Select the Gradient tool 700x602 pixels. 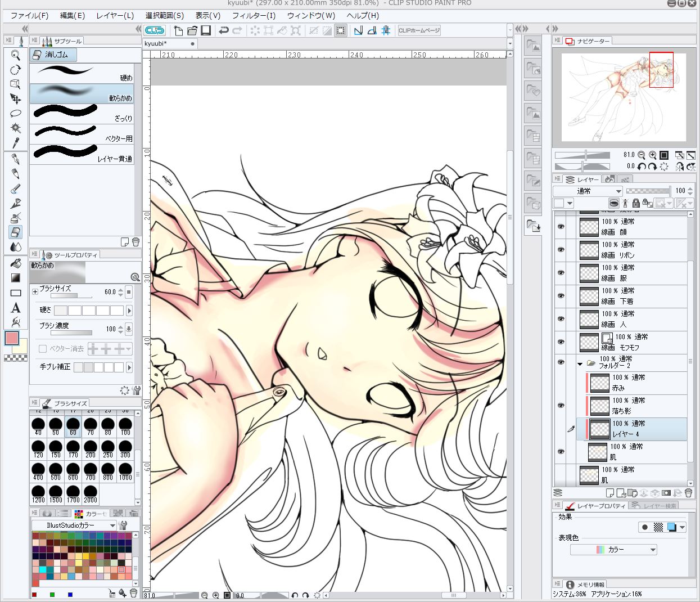[x=16, y=278]
